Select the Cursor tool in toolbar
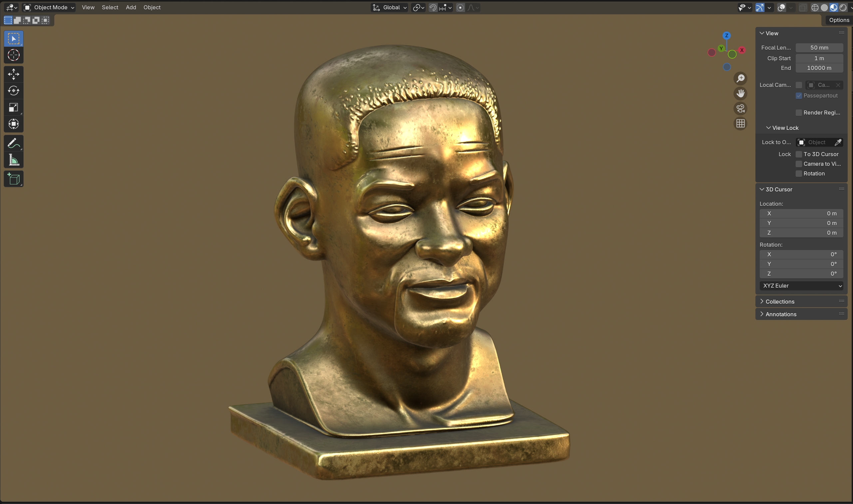853x504 pixels. [14, 55]
